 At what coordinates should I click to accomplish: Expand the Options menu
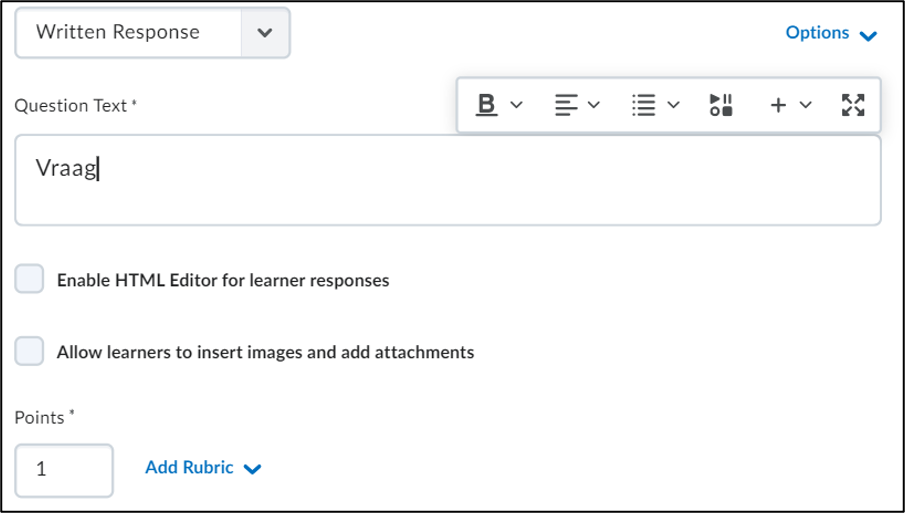point(831,33)
